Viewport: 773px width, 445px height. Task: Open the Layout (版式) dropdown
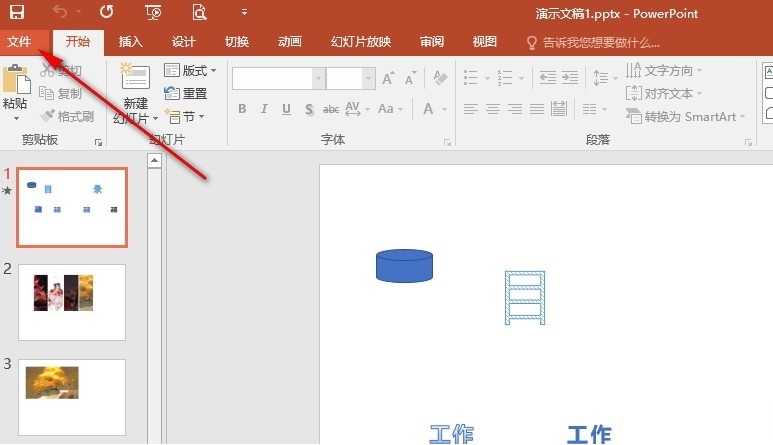190,71
